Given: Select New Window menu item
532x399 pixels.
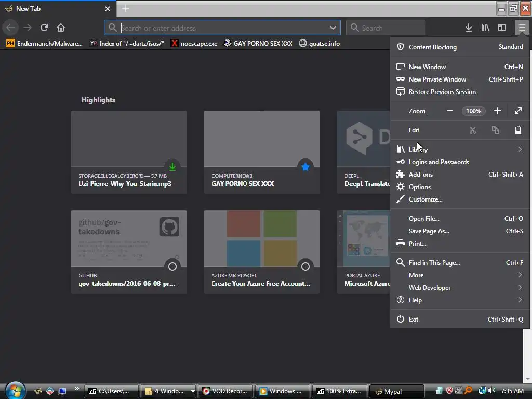Looking at the screenshot, I should tap(460, 67).
